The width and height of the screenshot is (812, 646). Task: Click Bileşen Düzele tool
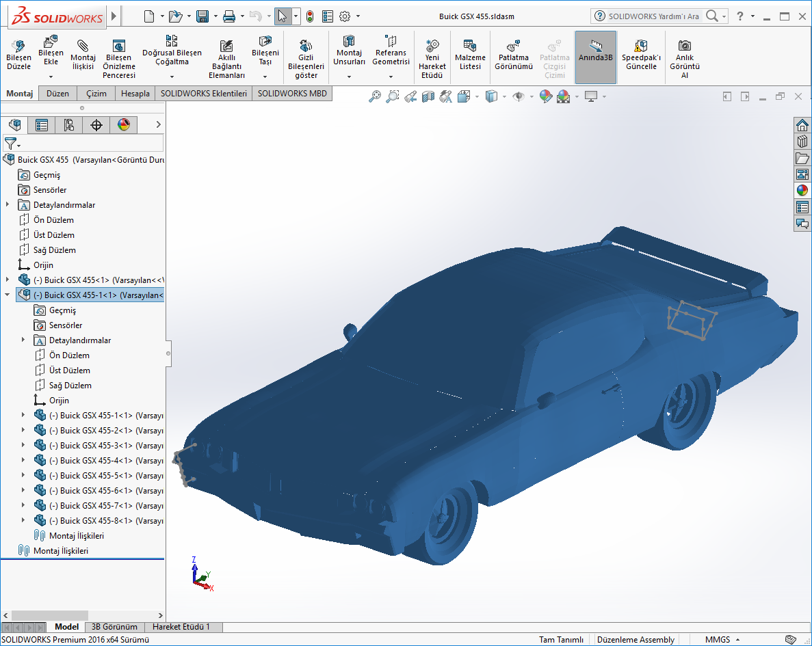[18, 55]
